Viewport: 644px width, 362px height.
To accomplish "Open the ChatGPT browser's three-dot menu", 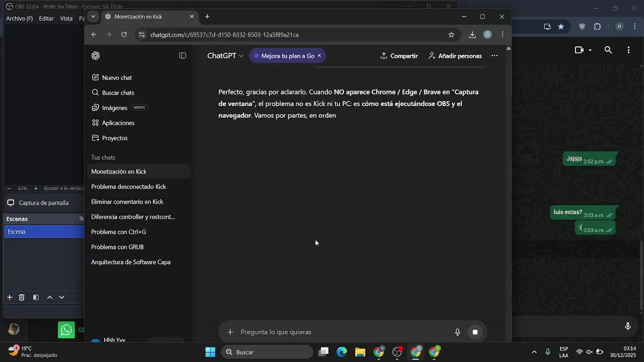I will [x=503, y=35].
